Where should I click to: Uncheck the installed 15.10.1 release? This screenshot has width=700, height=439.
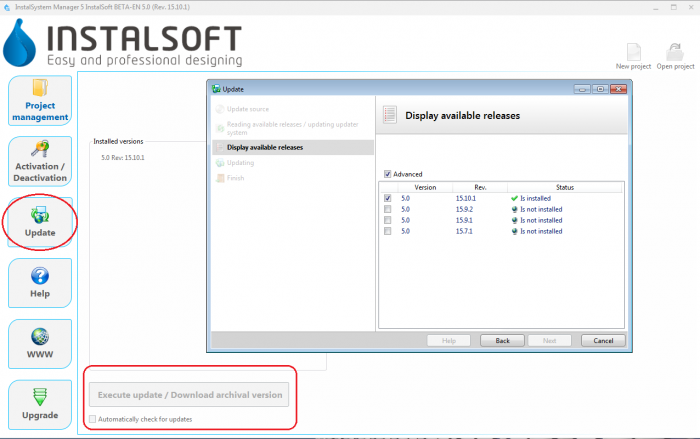point(388,198)
